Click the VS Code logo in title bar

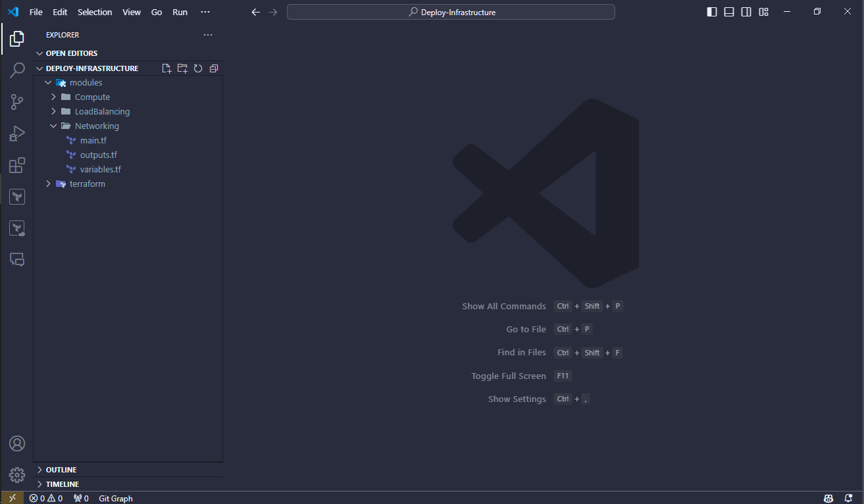point(13,12)
